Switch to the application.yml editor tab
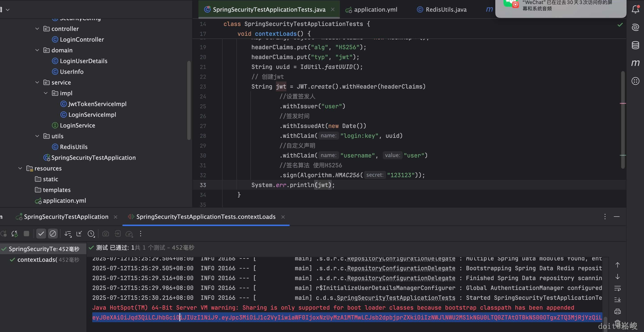 [375, 10]
